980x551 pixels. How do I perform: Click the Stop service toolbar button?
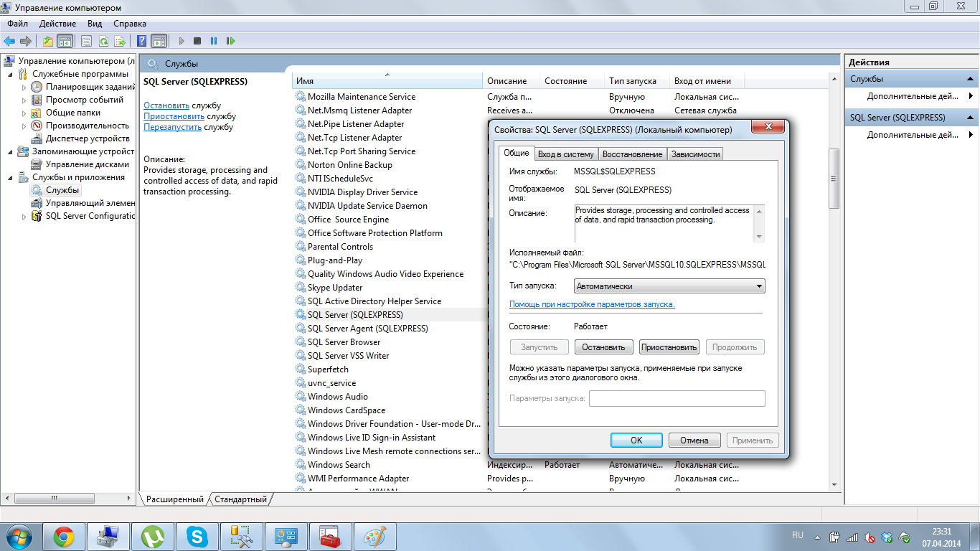click(x=197, y=41)
